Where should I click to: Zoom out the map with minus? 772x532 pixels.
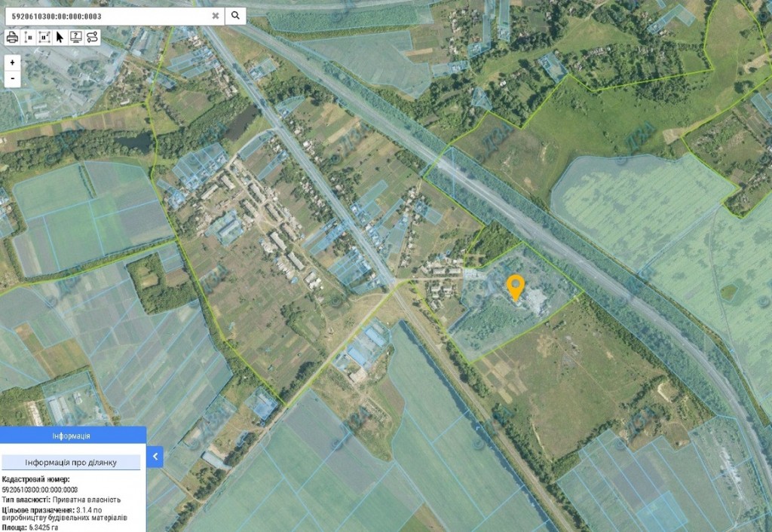(x=13, y=78)
